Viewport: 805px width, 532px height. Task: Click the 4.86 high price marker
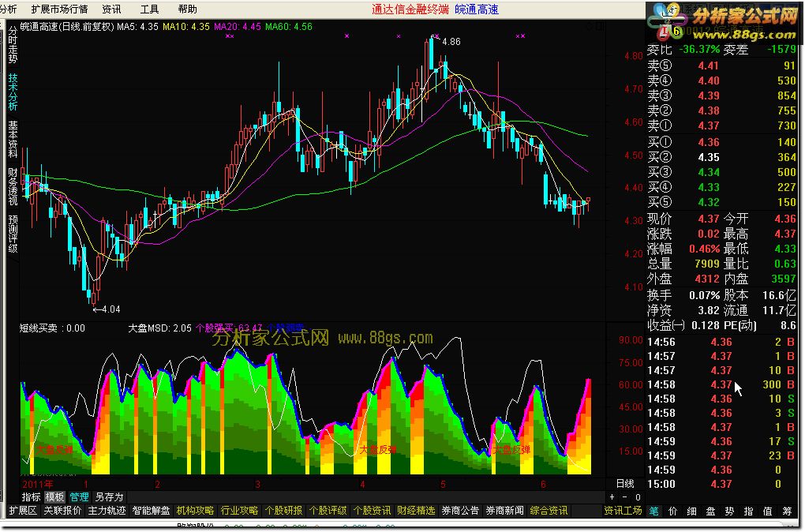pos(451,42)
